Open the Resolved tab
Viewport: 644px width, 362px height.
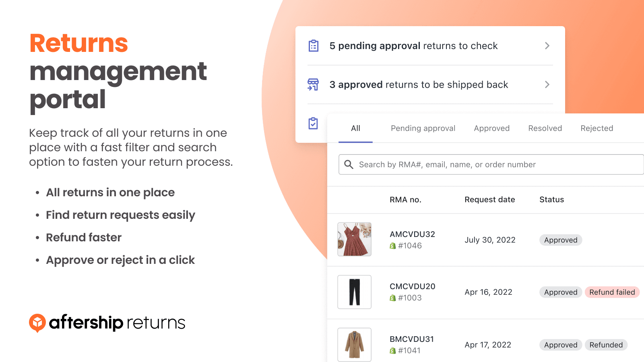click(545, 128)
